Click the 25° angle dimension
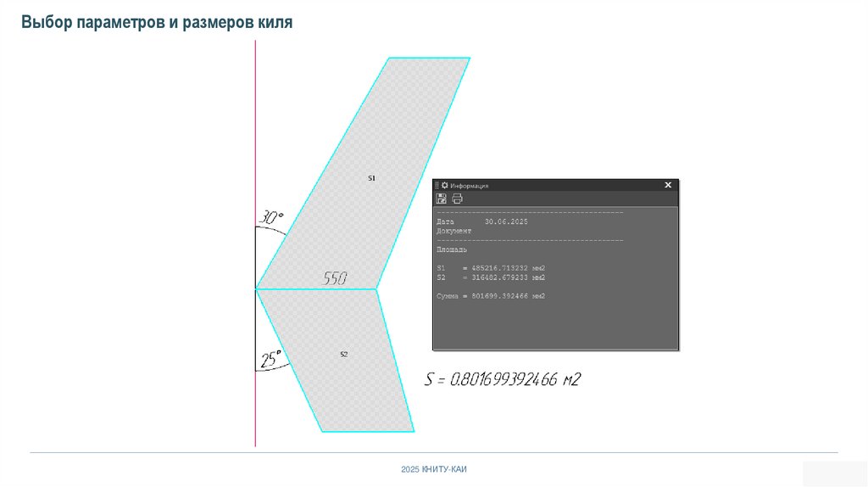The height and width of the screenshot is (487, 868). click(x=270, y=359)
